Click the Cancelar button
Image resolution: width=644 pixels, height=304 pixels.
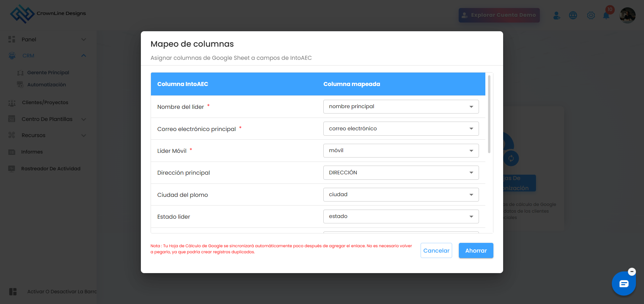tap(436, 251)
